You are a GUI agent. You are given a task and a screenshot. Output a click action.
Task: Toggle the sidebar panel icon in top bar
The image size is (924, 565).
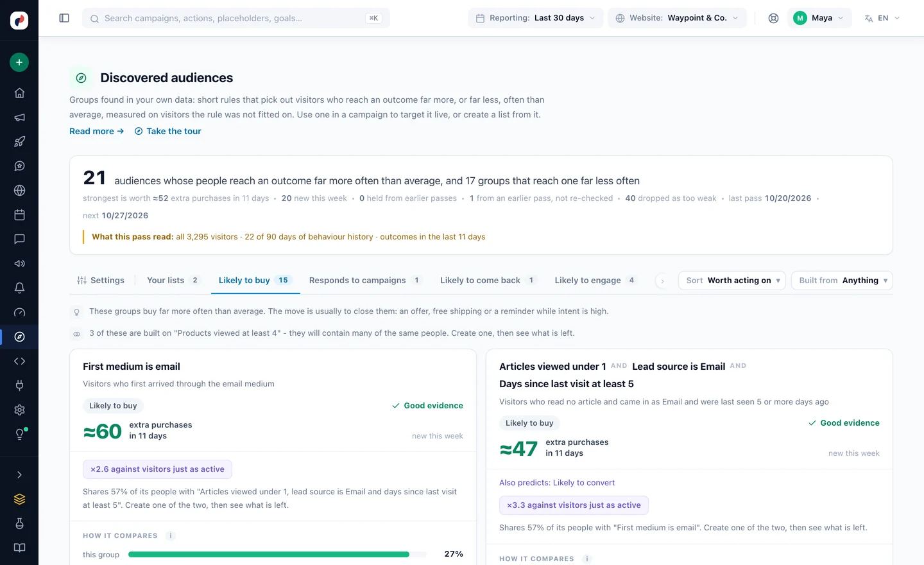coord(64,18)
